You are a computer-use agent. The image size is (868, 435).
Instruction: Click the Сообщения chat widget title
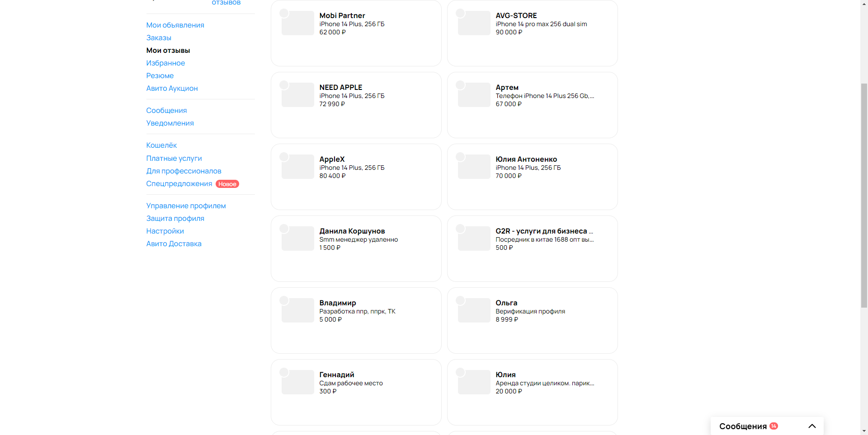(x=743, y=426)
